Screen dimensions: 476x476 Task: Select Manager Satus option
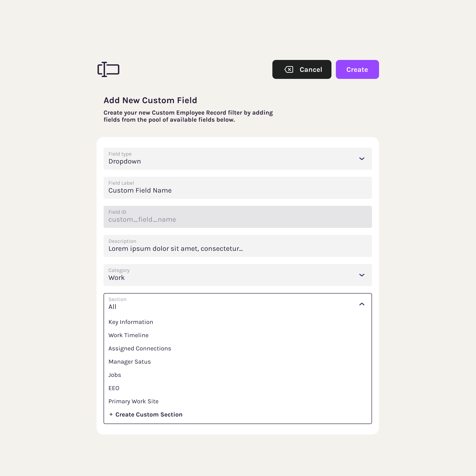(x=130, y=362)
